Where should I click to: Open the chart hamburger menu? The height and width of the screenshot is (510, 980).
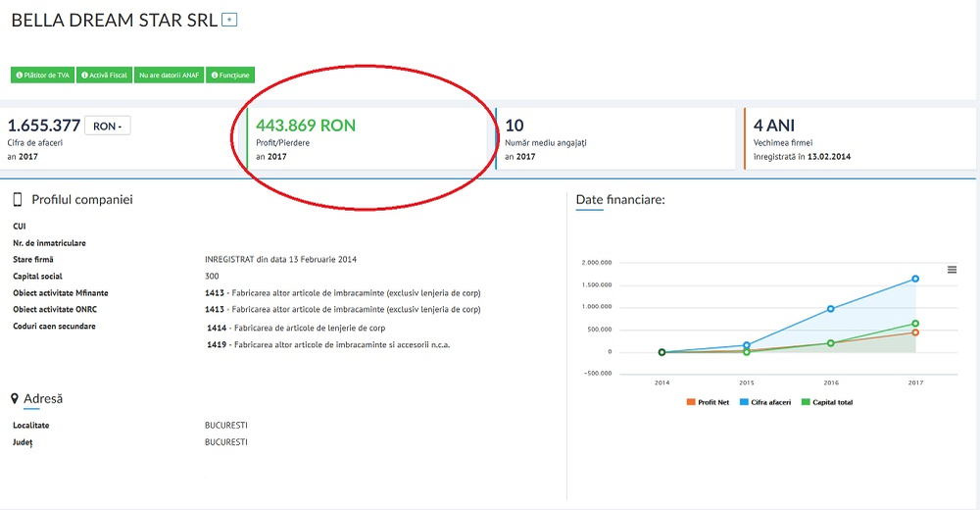(952, 270)
